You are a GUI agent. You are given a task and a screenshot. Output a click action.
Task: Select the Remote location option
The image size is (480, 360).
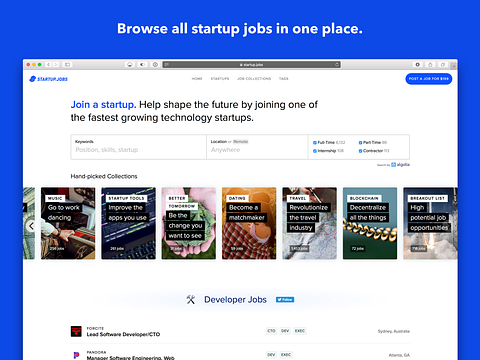pyautogui.click(x=241, y=142)
